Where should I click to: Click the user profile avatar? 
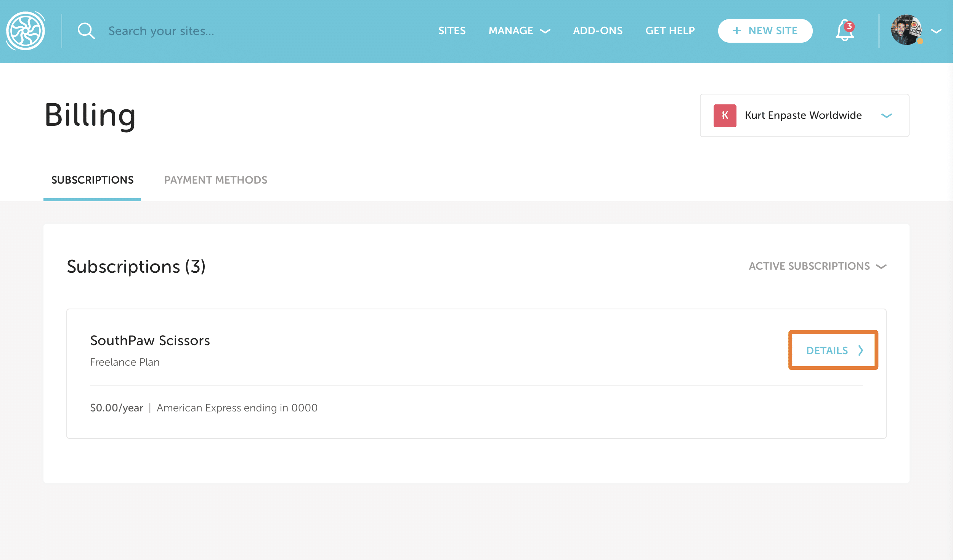906,30
